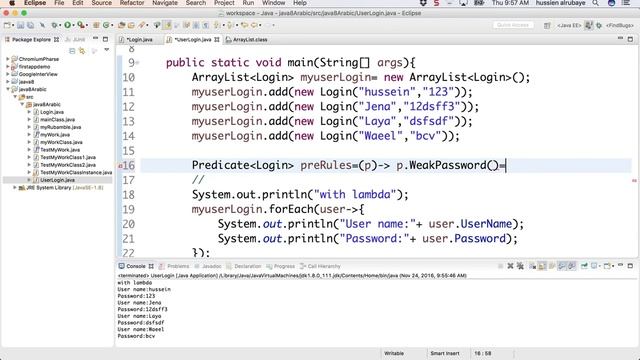This screenshot has height=360, width=640.
Task: Click the Save All toolbar icon
Action: 30,25
